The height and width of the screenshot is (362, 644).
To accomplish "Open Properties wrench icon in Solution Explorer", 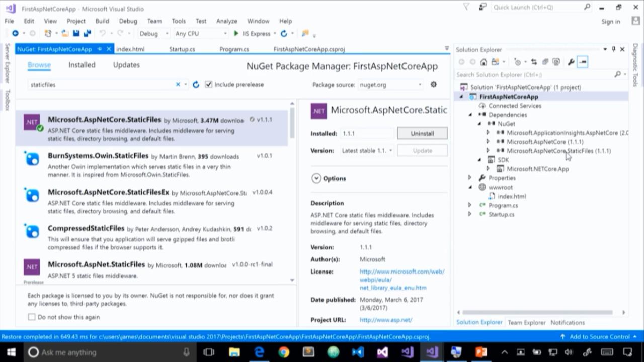I will tap(571, 62).
